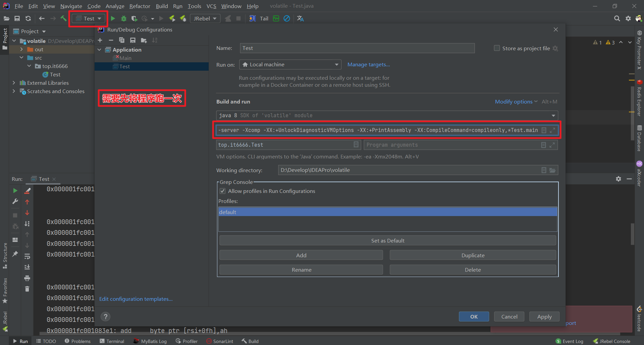Select Test class in Project tree

[x=55, y=74]
